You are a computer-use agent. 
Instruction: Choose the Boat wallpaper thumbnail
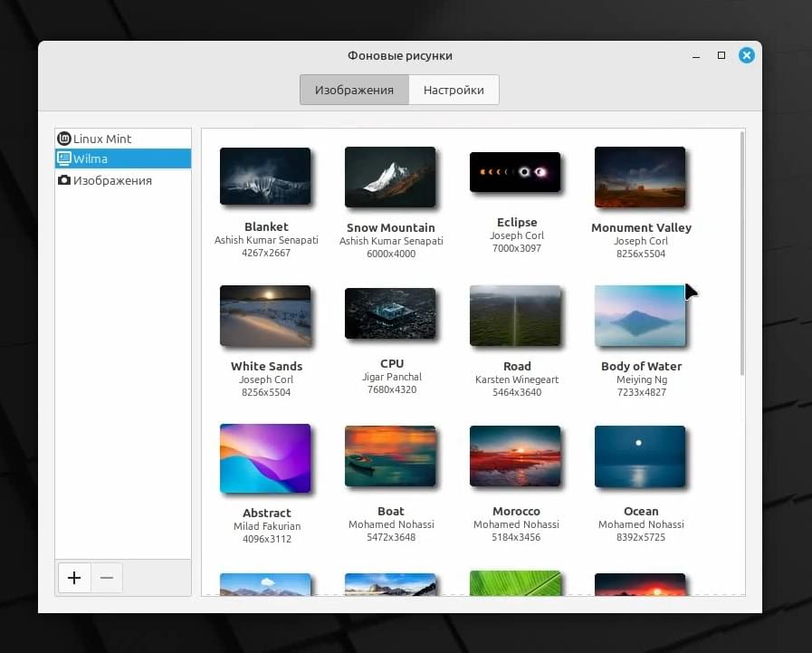pos(390,456)
